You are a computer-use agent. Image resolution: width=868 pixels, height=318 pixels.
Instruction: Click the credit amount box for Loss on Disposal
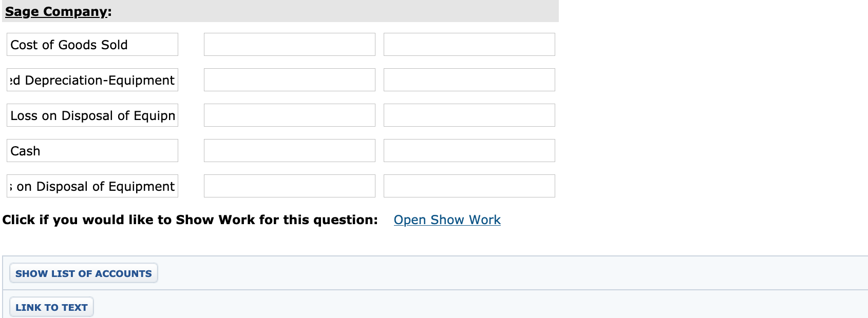469,115
